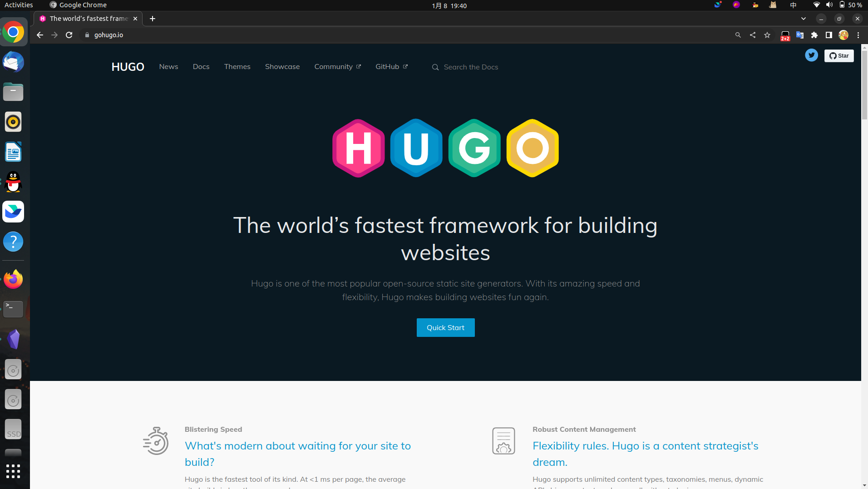Open Chrome extensions puzzle icon
The height and width of the screenshot is (489, 868).
coord(814,35)
